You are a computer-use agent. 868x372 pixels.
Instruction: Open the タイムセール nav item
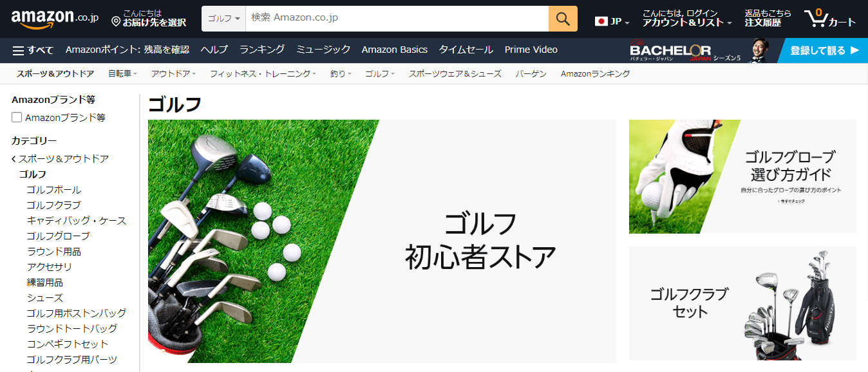coord(466,50)
